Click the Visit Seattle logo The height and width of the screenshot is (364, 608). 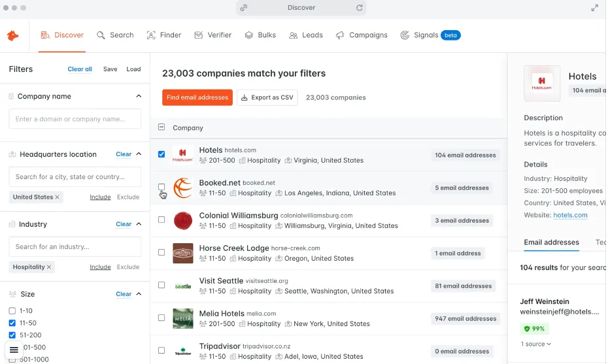(x=182, y=286)
